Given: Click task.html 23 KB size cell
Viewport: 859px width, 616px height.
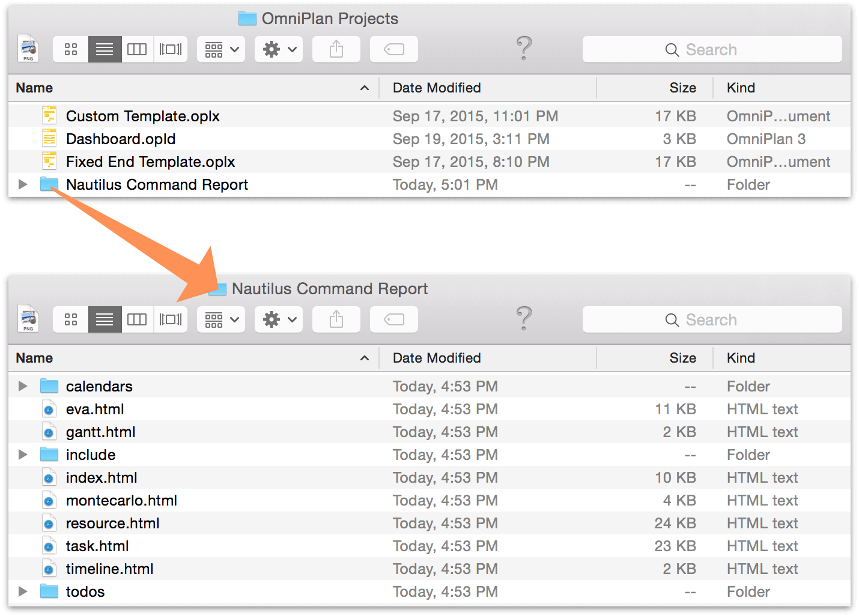Looking at the screenshot, I should click(x=675, y=546).
